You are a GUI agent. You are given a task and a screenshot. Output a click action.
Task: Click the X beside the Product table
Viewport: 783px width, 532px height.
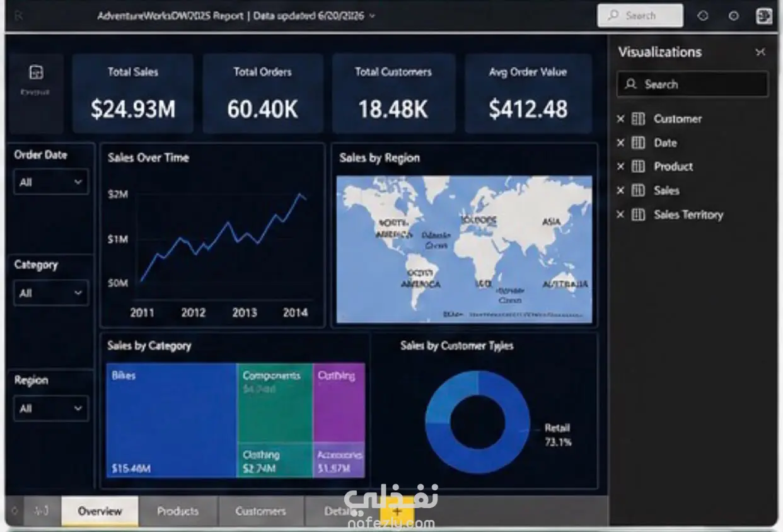[x=620, y=166]
